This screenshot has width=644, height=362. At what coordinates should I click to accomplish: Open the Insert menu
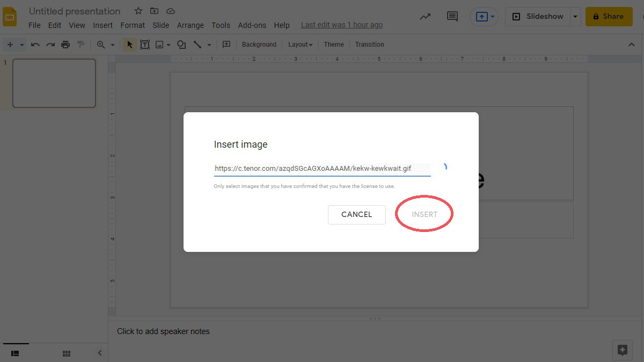(103, 25)
